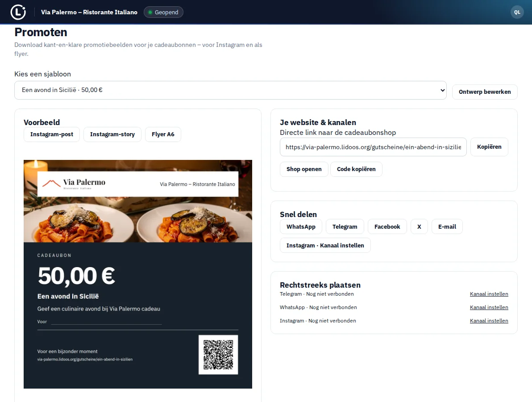Click the Een avond in Sicilië voucher title
The image size is (532, 402).
coord(68,297)
